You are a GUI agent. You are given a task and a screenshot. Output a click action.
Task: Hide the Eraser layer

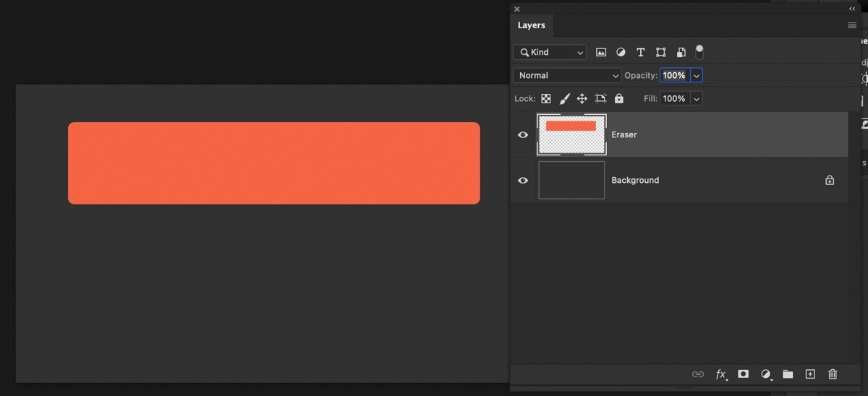pyautogui.click(x=523, y=134)
